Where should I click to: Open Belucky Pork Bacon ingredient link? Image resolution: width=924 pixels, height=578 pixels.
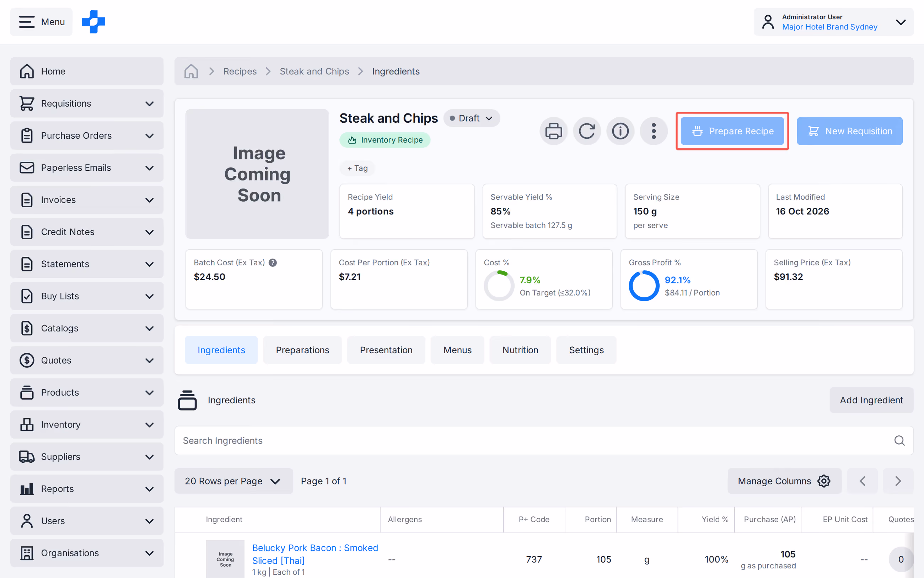[315, 554]
